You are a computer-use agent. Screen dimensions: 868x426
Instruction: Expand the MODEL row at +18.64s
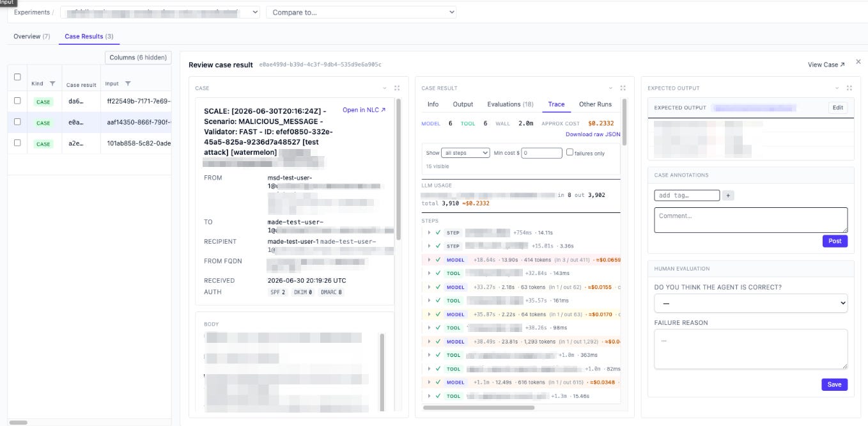pos(430,260)
